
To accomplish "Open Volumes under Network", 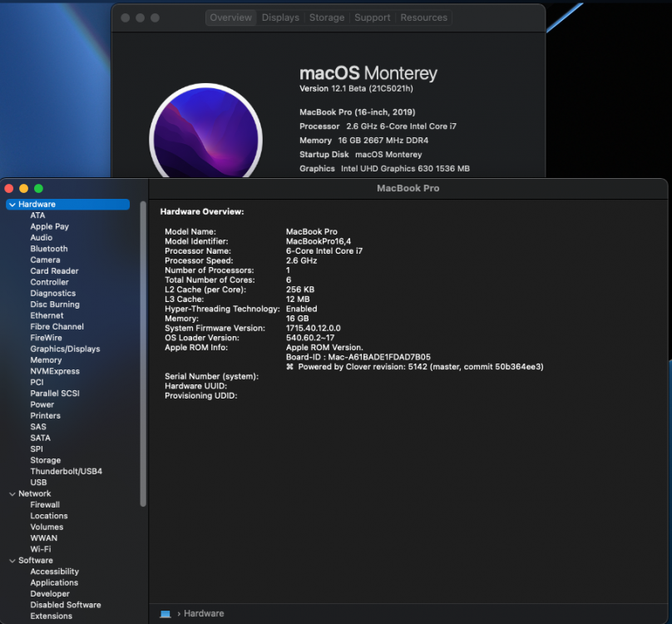I will (47, 527).
